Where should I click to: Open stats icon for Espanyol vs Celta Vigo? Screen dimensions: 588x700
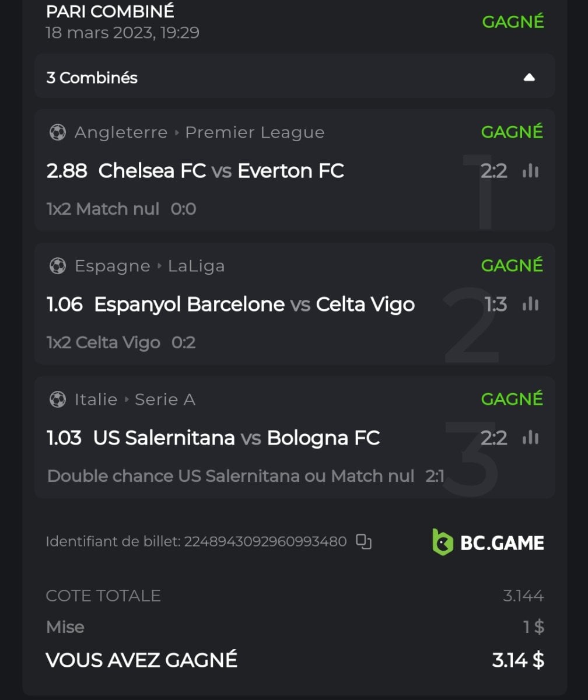coord(530,304)
